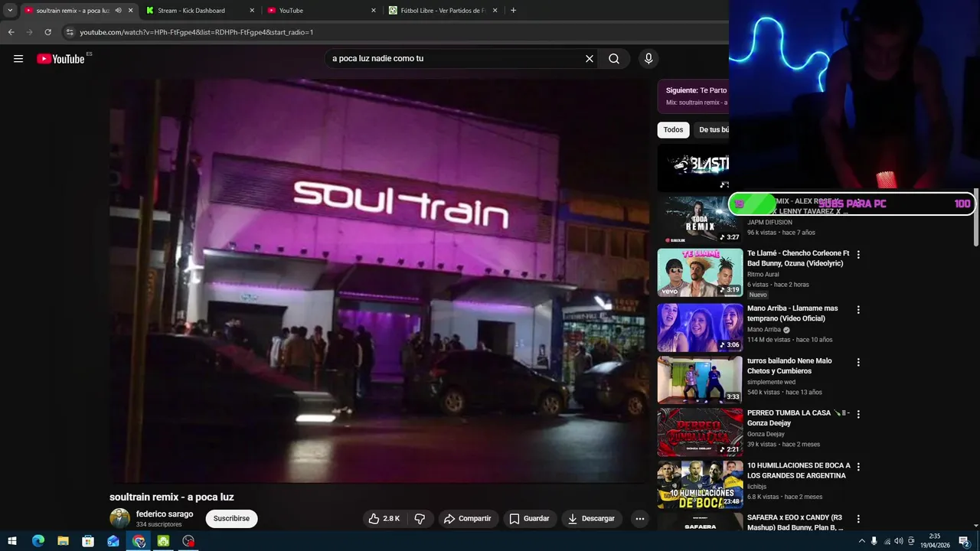This screenshot has height=551, width=980.
Task: Launch Microsoft Edge from taskbar
Action: pyautogui.click(x=38, y=541)
